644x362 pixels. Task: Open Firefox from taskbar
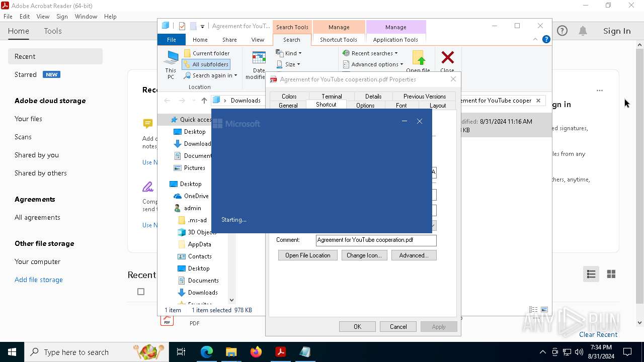(x=256, y=352)
